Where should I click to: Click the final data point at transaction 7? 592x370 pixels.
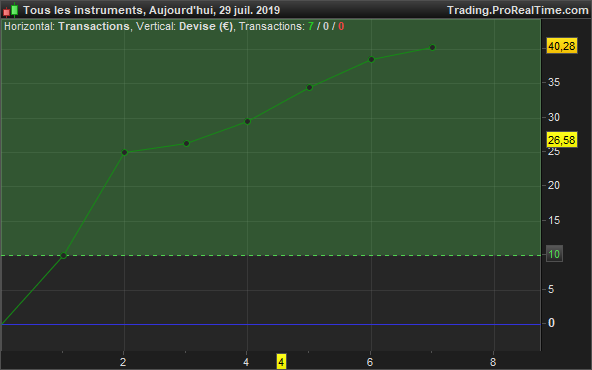pyautogui.click(x=433, y=48)
